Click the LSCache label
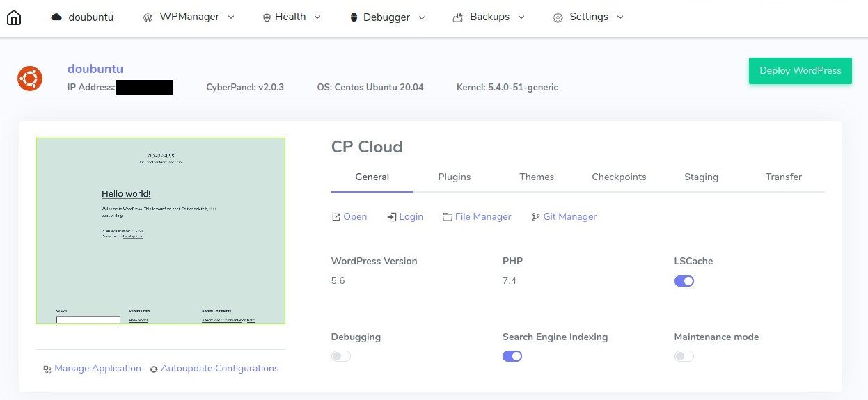 pos(693,262)
